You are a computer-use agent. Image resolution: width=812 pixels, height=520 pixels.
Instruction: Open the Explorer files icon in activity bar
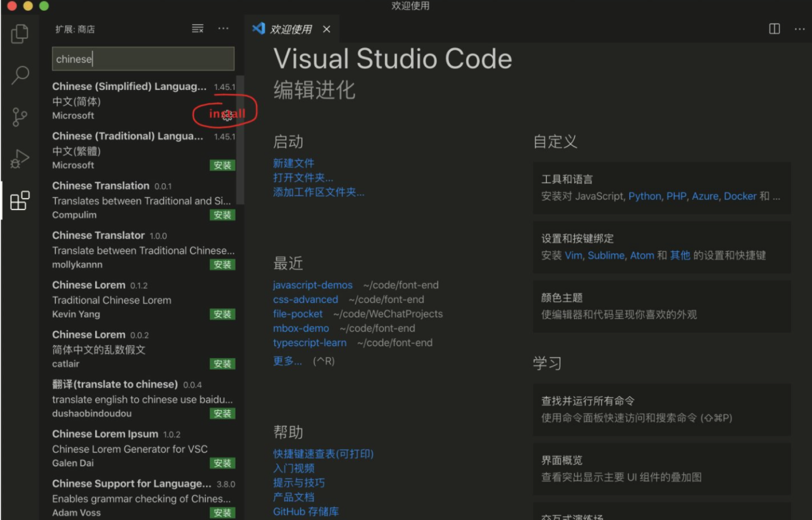click(x=19, y=34)
